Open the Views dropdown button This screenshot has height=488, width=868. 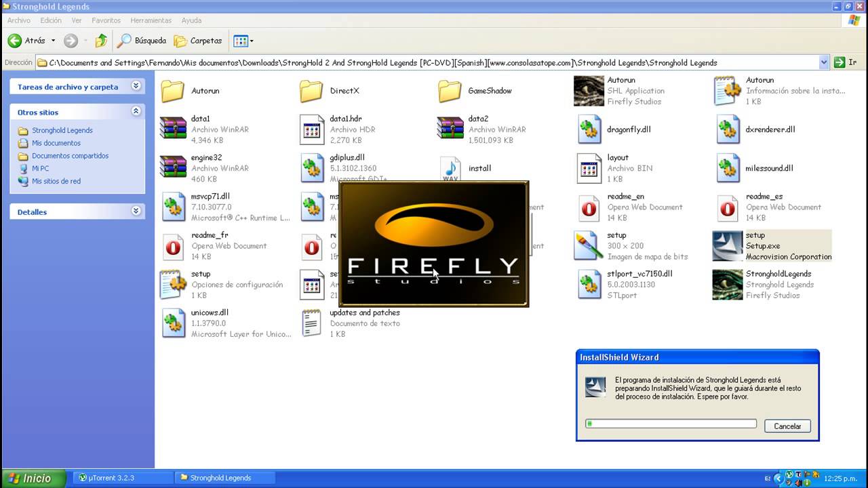click(243, 41)
